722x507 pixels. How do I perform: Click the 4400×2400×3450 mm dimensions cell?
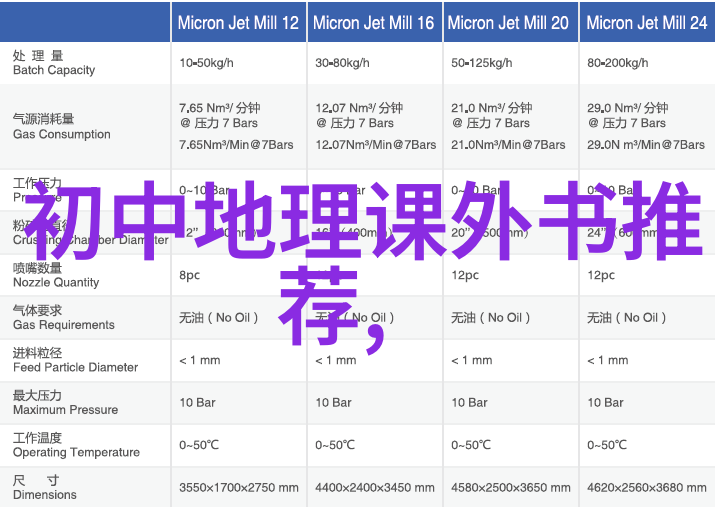click(375, 487)
